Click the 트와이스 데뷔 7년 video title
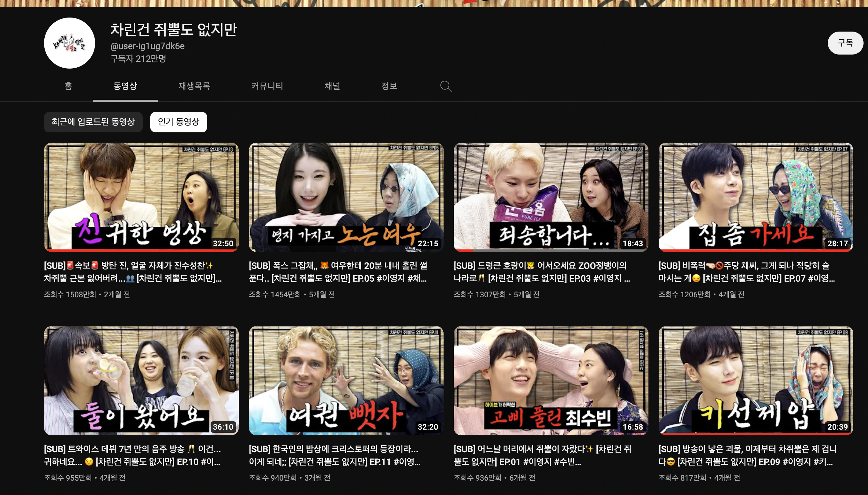 point(132,455)
